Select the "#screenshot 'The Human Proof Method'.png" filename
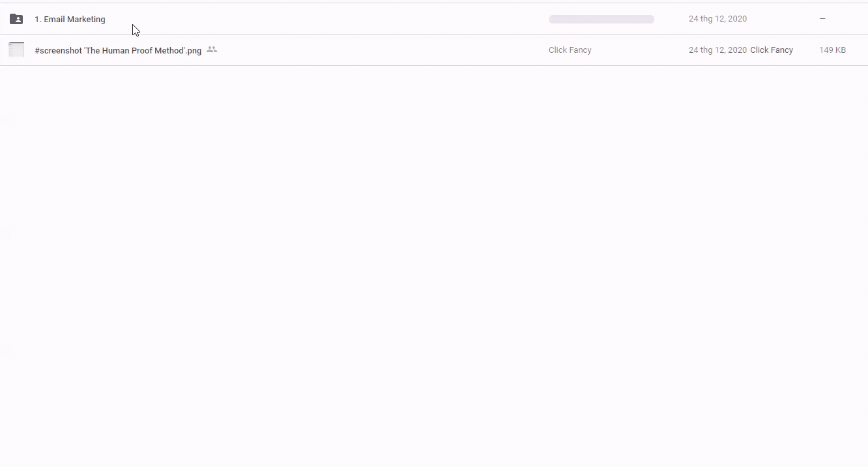This screenshot has height=467, width=868. point(118,51)
